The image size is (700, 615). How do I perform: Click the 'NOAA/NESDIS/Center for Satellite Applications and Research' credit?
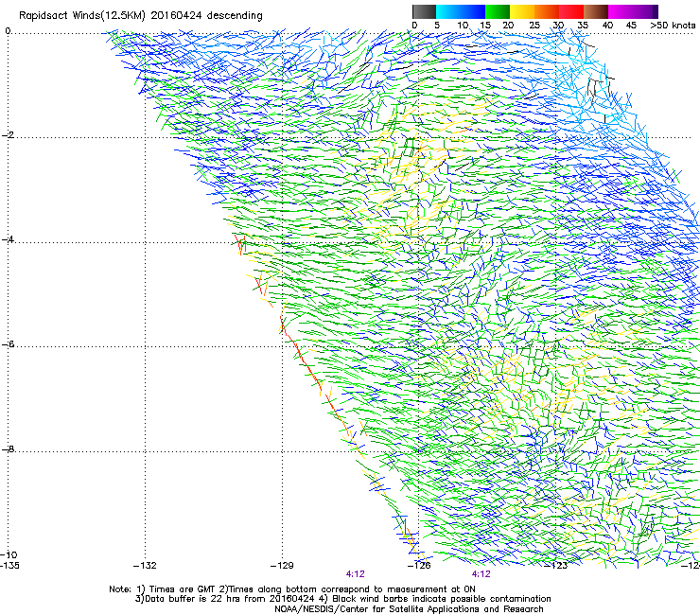click(409, 609)
